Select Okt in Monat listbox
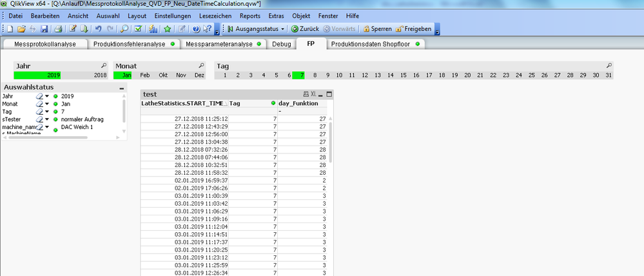This screenshot has width=644, height=276. [x=164, y=75]
